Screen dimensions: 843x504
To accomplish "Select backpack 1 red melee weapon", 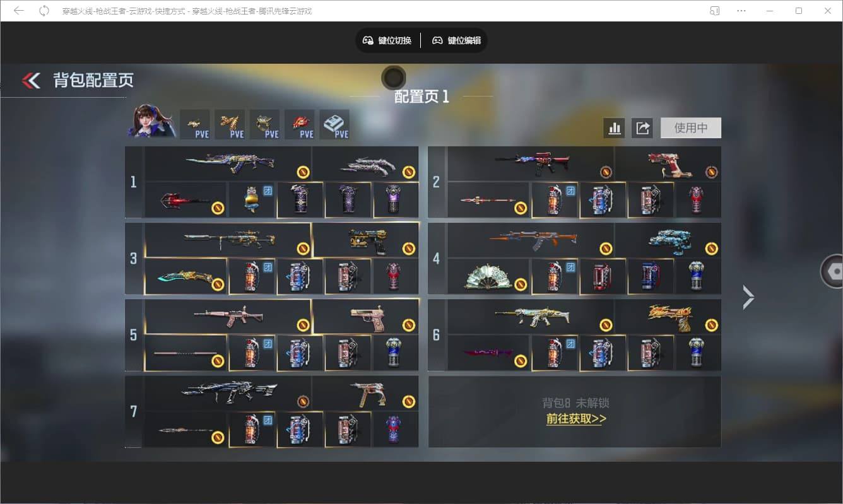I will coord(186,200).
